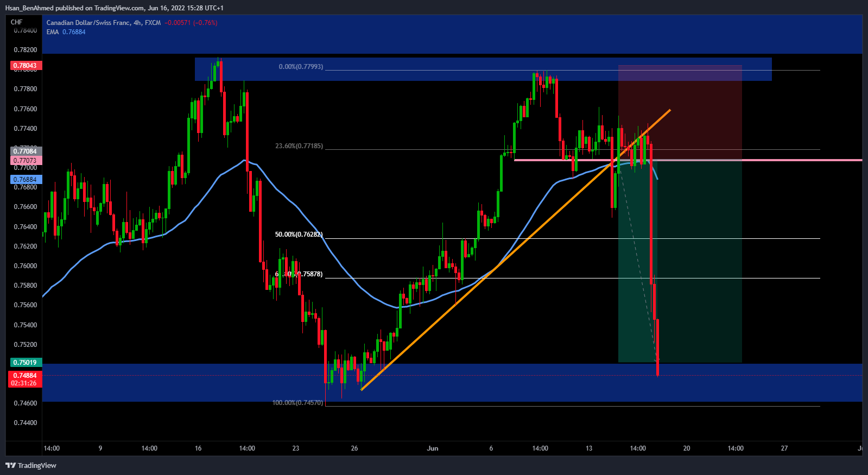
Task: Click the -0.00571 (-0.76%) change value
Action: [191, 23]
